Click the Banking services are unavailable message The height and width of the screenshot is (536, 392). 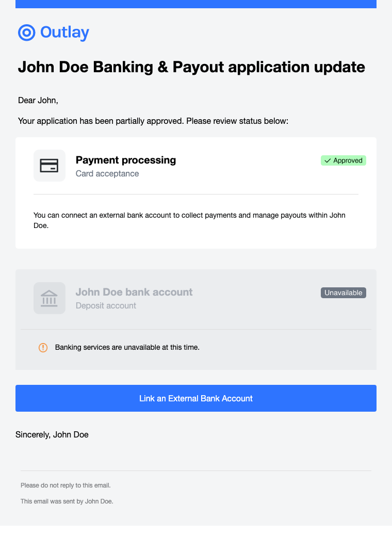[x=127, y=348]
